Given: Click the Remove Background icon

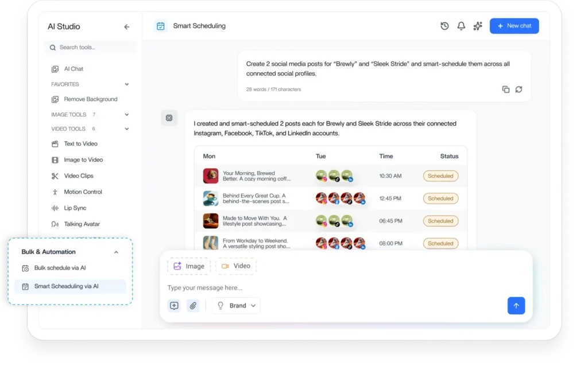Looking at the screenshot, I should pyautogui.click(x=55, y=99).
